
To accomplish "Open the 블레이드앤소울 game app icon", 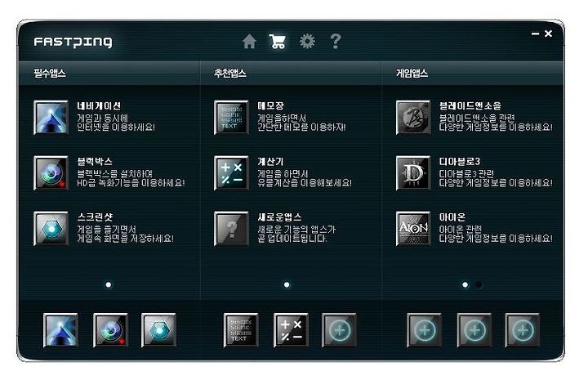I will (x=413, y=118).
